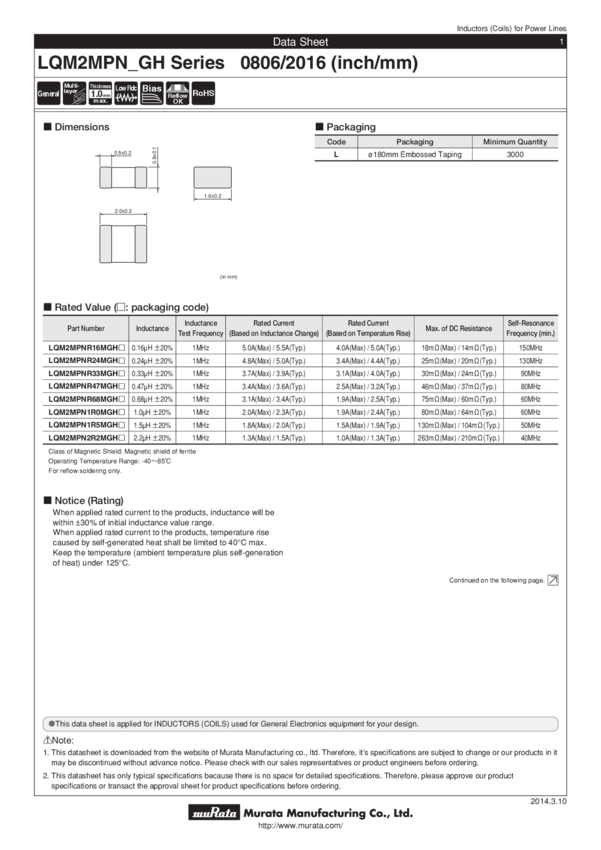Click the Class of Magnetic Shield note
601x850 pixels.
pos(122,452)
